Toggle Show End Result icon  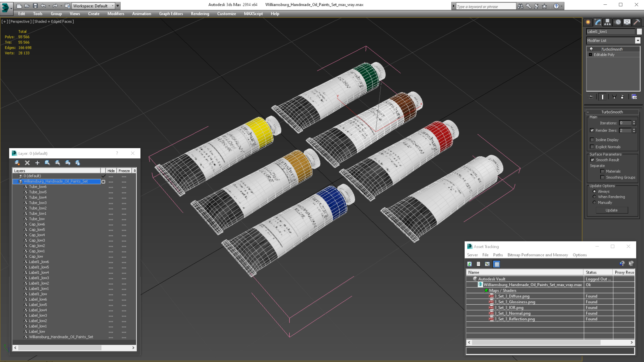click(x=602, y=97)
